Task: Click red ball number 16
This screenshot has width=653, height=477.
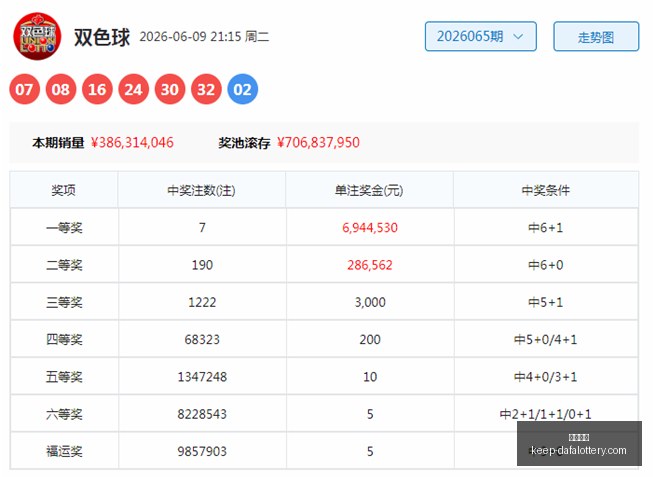Action: 97,89
